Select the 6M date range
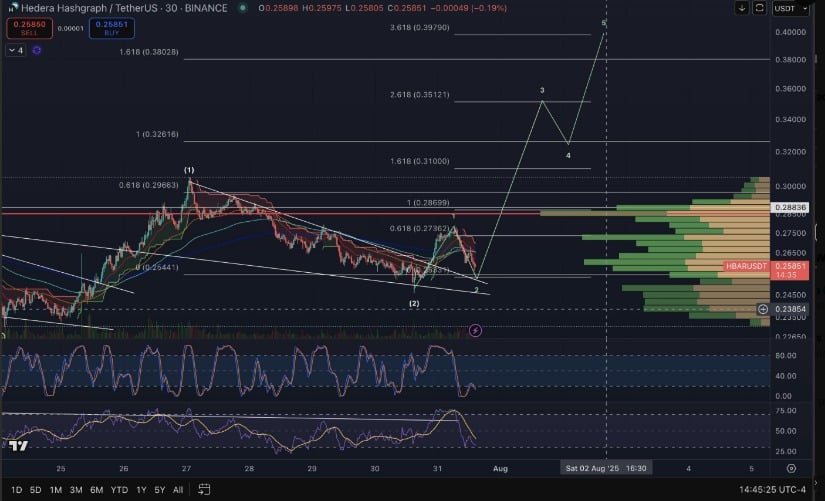 click(96, 490)
